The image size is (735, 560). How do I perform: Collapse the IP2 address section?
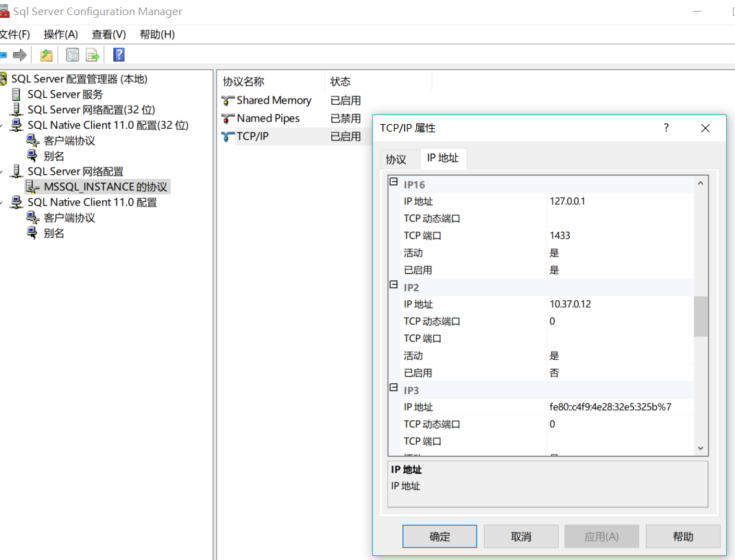(393, 287)
